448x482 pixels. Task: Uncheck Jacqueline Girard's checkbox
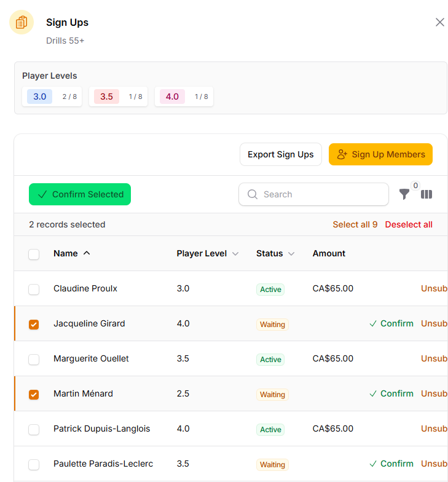(x=34, y=324)
